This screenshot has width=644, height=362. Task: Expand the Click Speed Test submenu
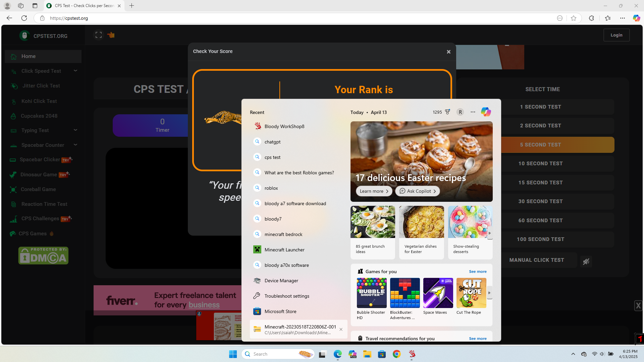pos(75,71)
